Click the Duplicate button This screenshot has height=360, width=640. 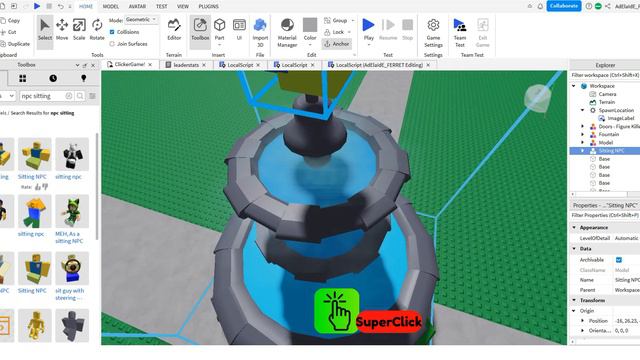click(15, 44)
